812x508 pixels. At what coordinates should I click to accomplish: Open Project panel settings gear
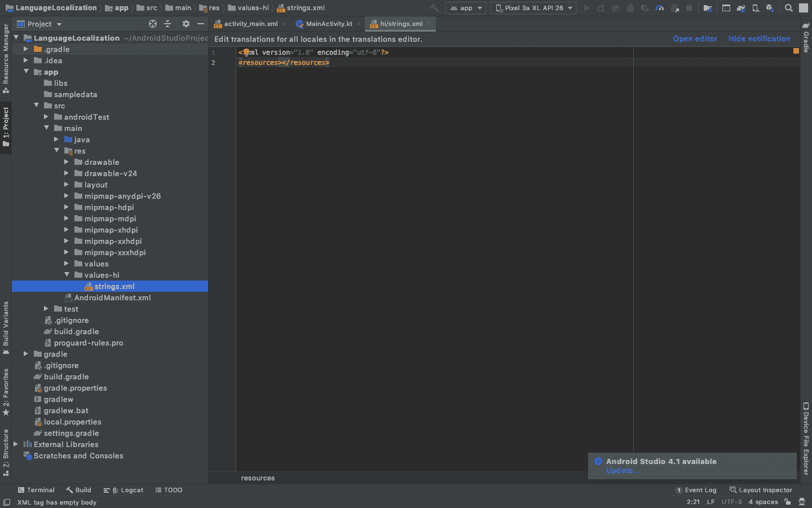click(186, 24)
